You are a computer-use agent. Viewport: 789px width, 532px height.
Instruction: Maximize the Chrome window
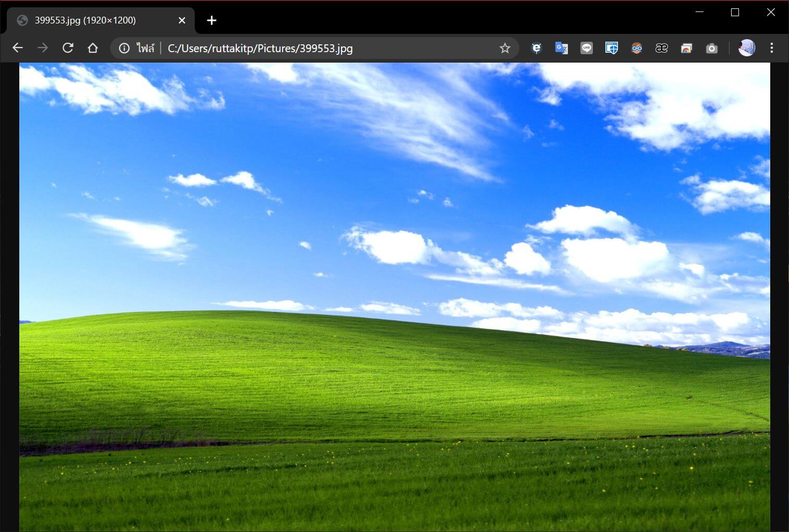(735, 12)
